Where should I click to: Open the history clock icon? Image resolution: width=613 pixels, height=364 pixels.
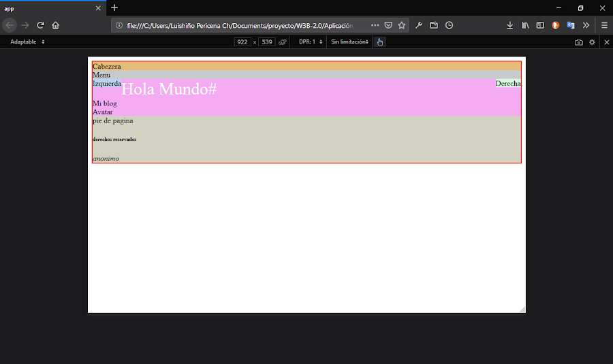pos(450,25)
